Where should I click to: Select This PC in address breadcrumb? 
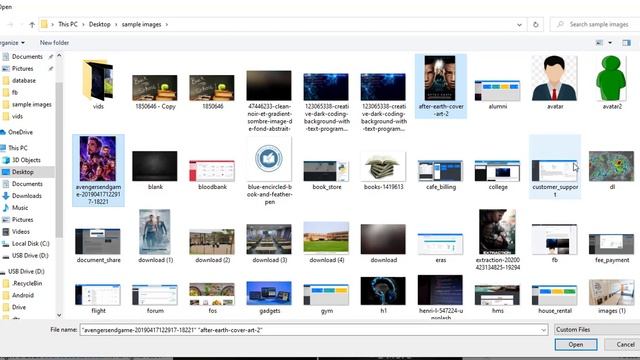[x=68, y=24]
